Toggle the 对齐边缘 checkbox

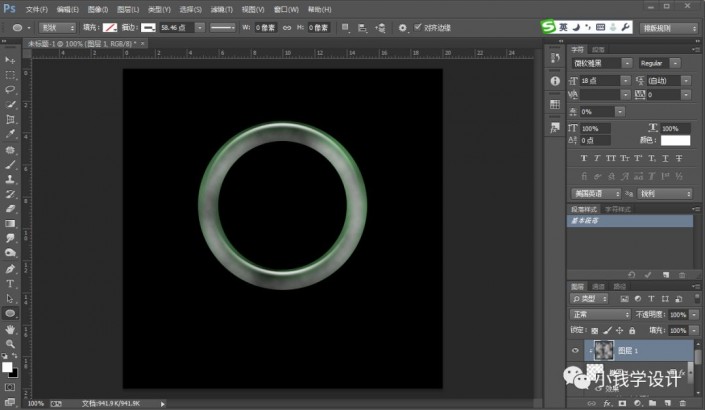click(418, 27)
